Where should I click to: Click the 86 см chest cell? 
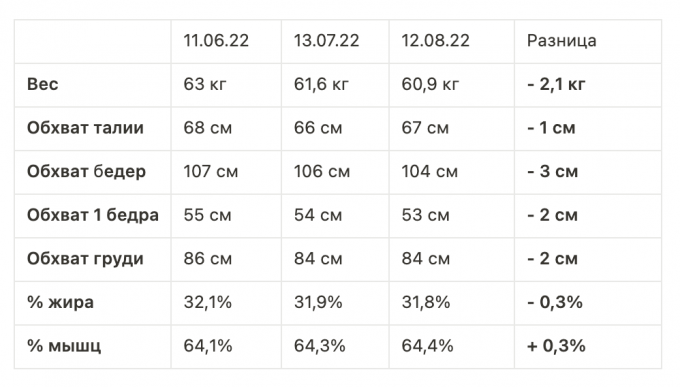208,259
